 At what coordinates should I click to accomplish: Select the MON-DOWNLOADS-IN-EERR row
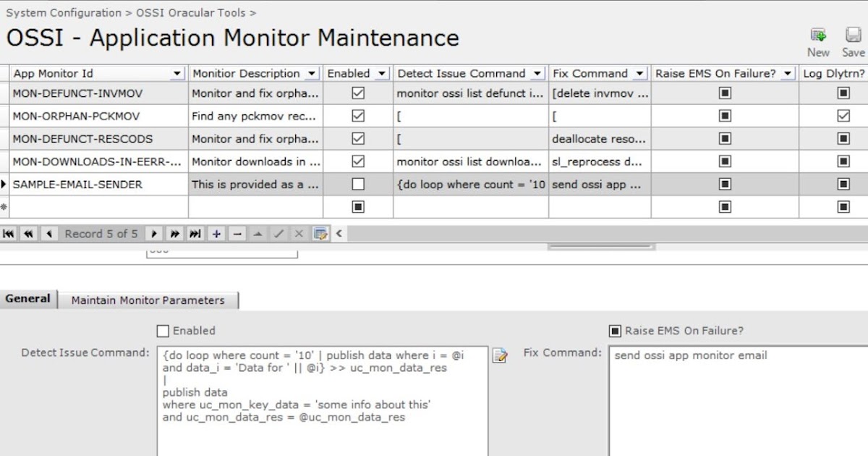pos(94,161)
